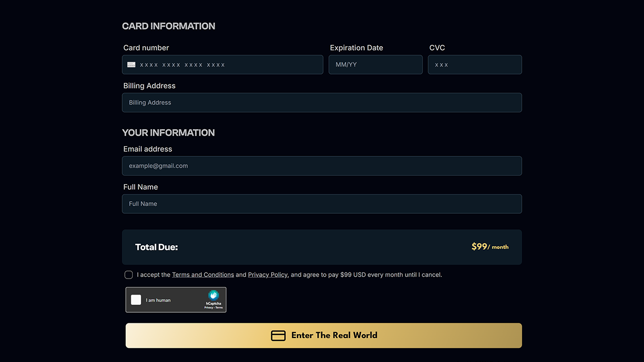Click the hCaptcha hand logo
644x362 pixels.
point(213,296)
